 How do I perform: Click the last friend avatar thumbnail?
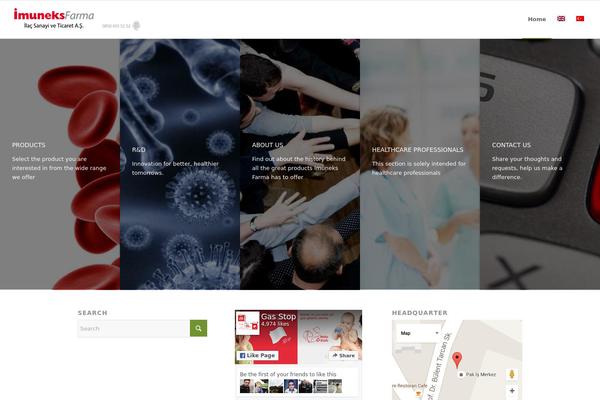(x=335, y=386)
